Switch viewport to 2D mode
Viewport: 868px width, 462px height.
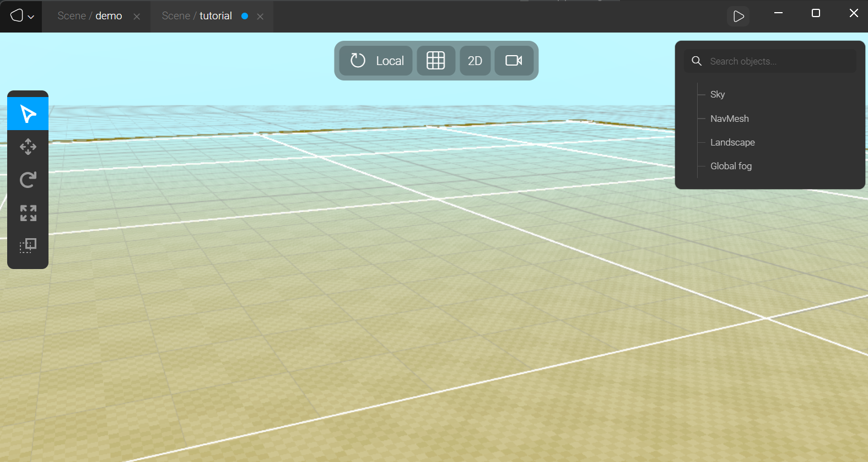pos(475,61)
